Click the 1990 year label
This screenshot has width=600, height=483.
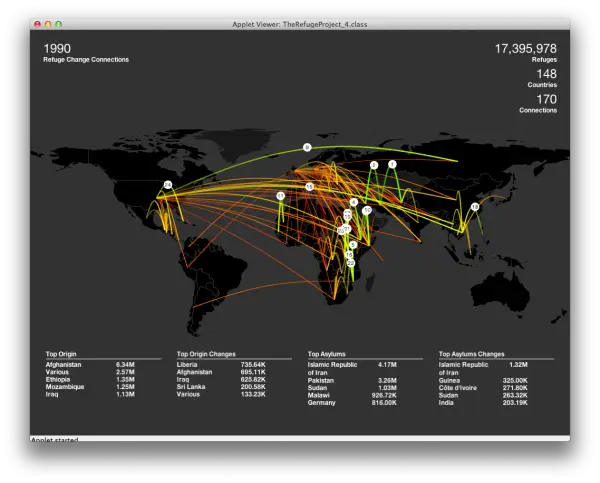57,49
